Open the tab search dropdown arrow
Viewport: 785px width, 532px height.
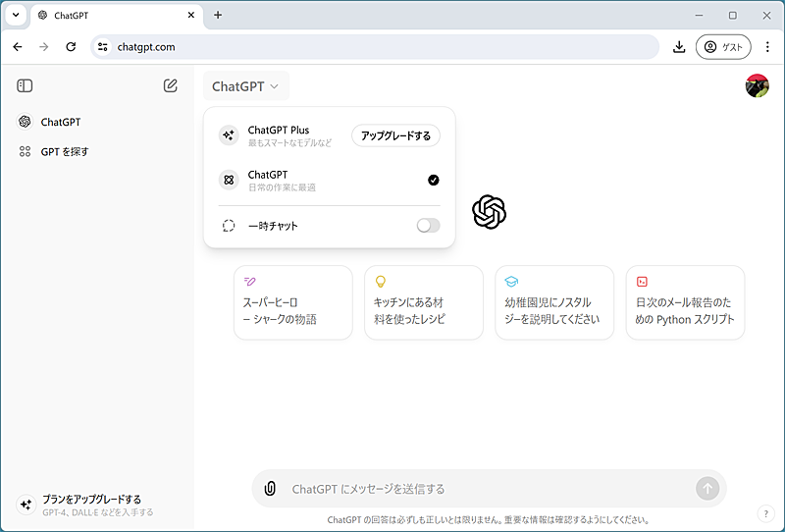pos(16,15)
